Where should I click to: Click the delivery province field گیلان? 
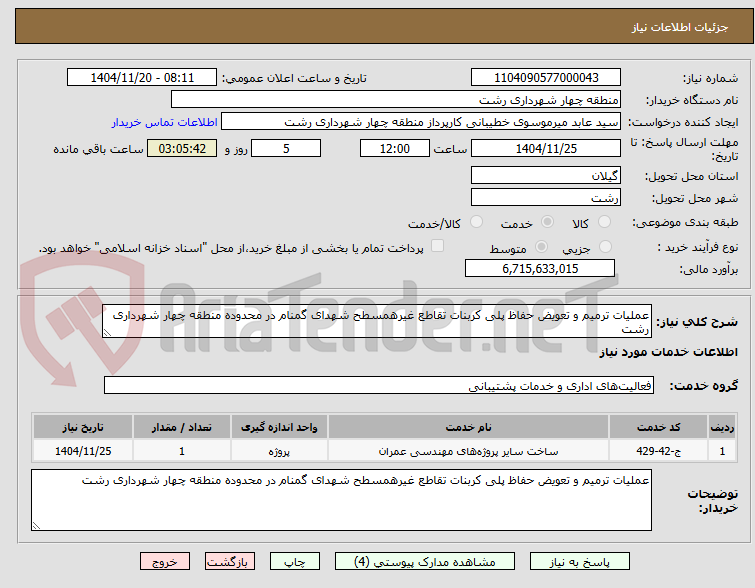pyautogui.click(x=546, y=175)
